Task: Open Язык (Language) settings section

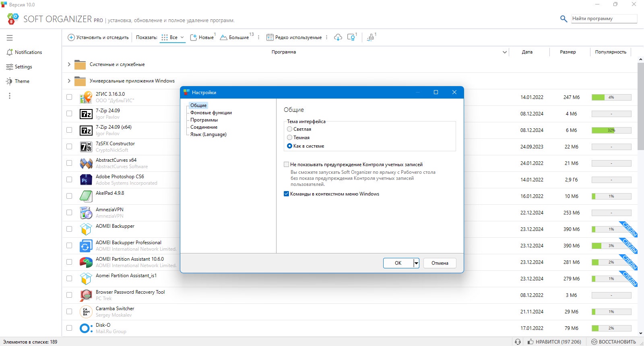Action: (208, 134)
